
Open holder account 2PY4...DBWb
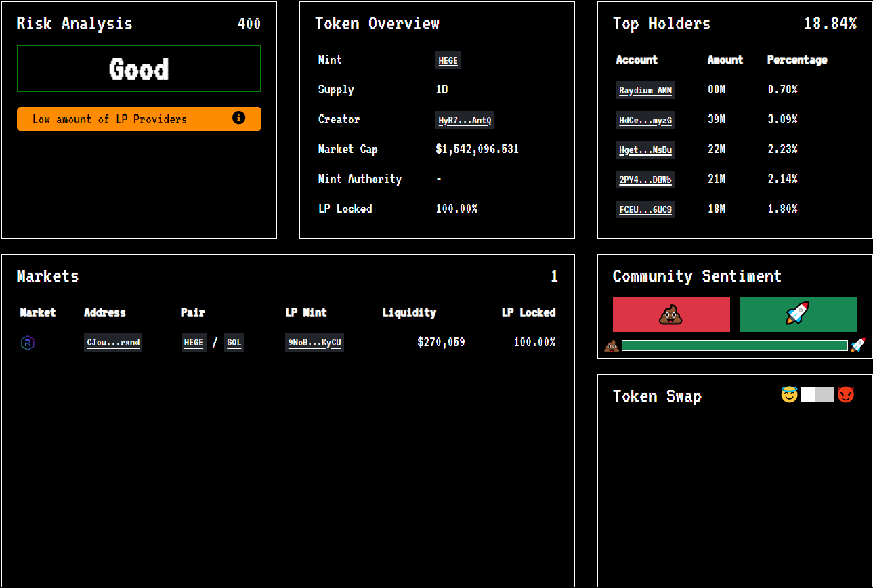tap(645, 180)
